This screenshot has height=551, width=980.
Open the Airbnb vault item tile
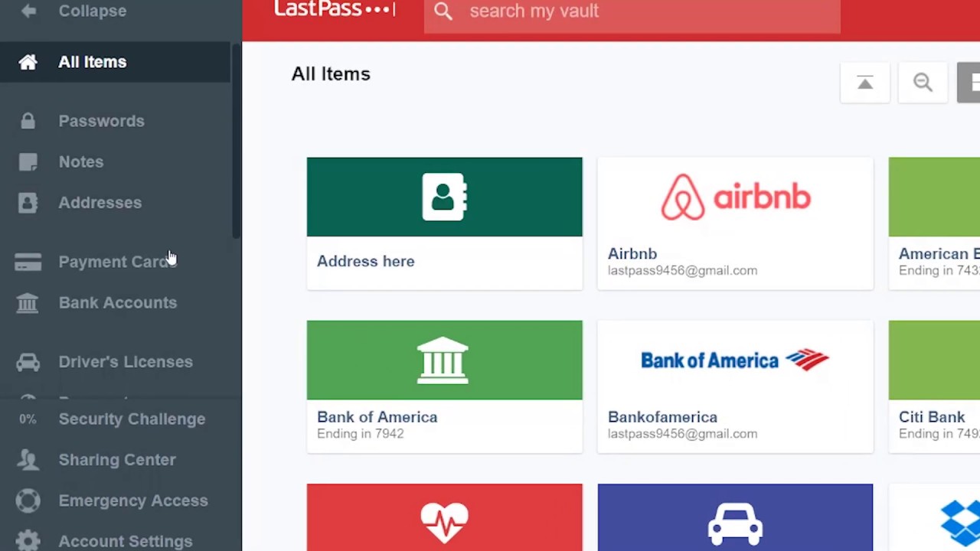735,223
